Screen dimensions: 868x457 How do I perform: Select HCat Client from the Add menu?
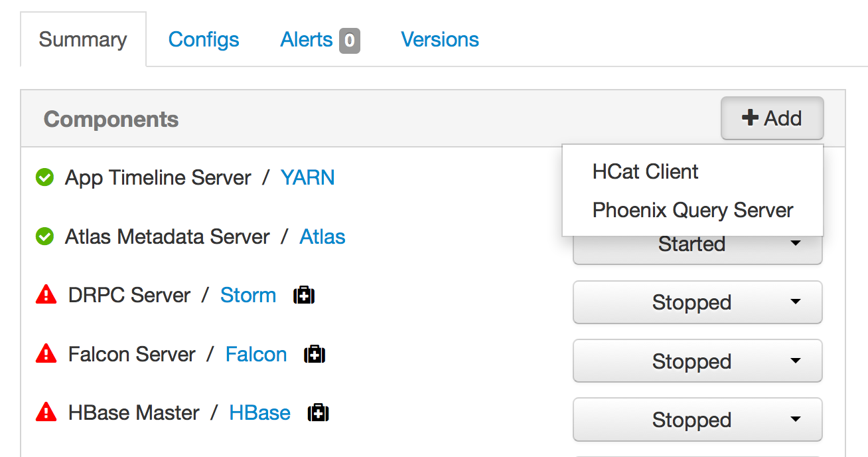click(x=645, y=171)
